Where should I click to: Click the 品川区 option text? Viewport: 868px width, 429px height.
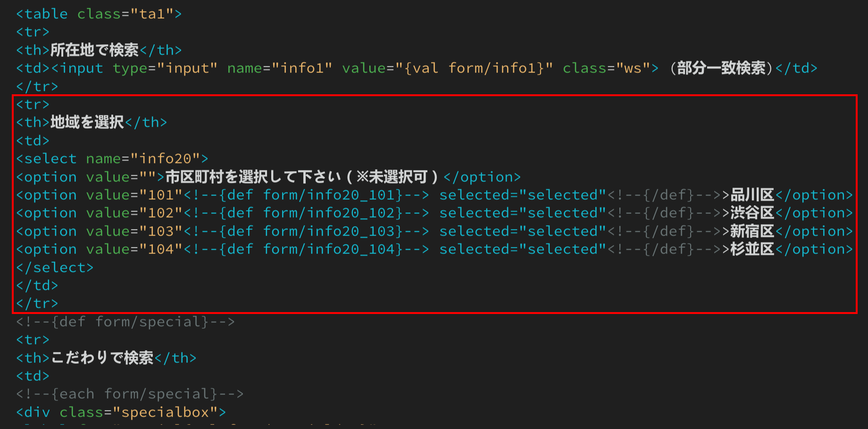pyautogui.click(x=752, y=195)
